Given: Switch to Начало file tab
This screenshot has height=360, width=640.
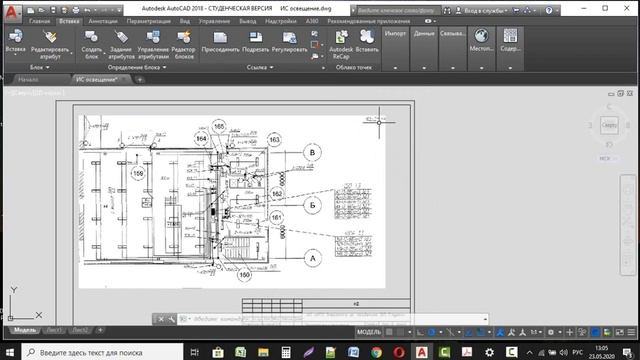Looking at the screenshot, I should 28,80.
